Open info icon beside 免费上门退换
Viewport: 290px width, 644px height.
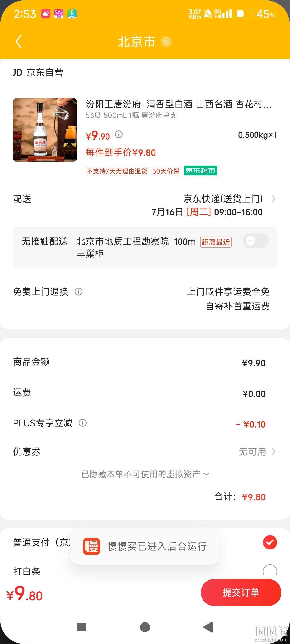pos(79,292)
